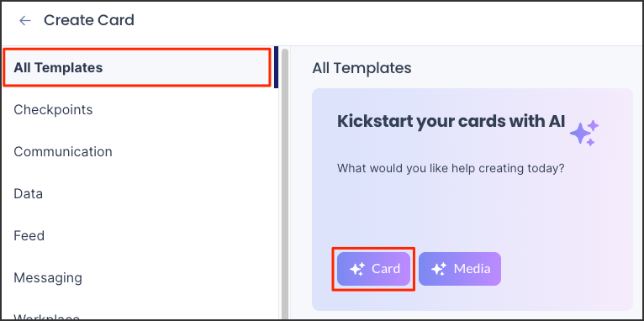Create AI Media using the Media button
Image resolution: width=644 pixels, height=321 pixels.
coord(460,269)
